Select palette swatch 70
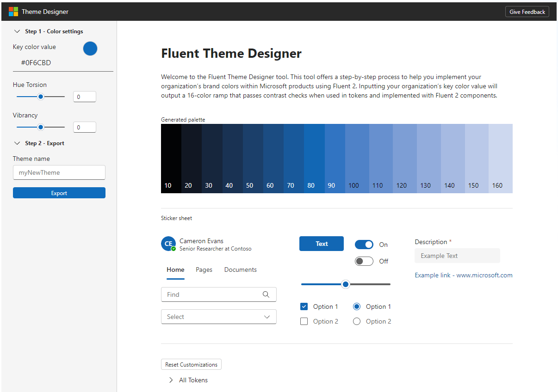Screen dimensions: 558x392 point(294,159)
